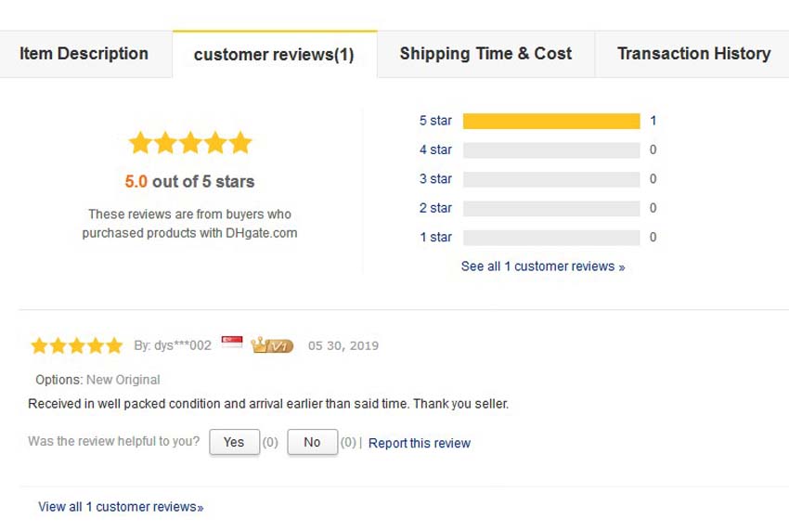Image resolution: width=789 pixels, height=532 pixels.
Task: Click the review's five-star rating icons
Action: [76, 345]
